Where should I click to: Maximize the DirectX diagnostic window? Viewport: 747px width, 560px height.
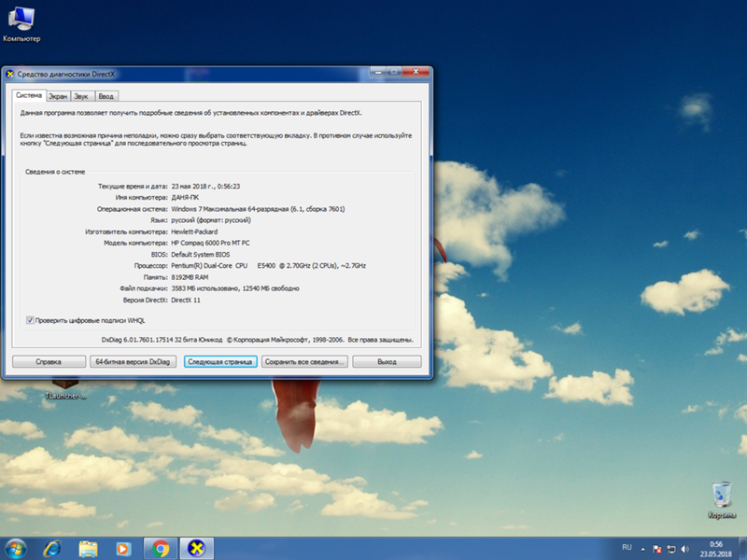coord(394,72)
